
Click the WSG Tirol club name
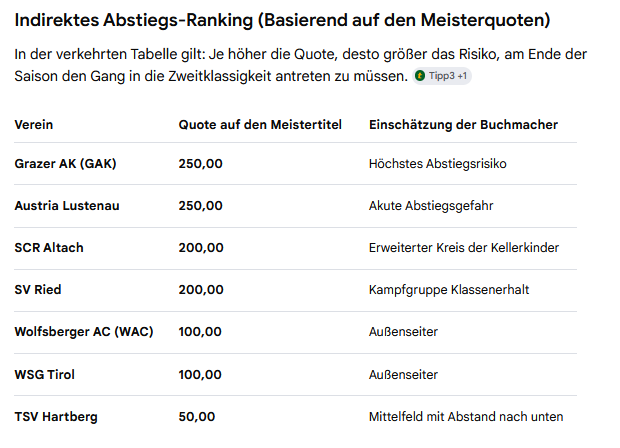click(45, 374)
